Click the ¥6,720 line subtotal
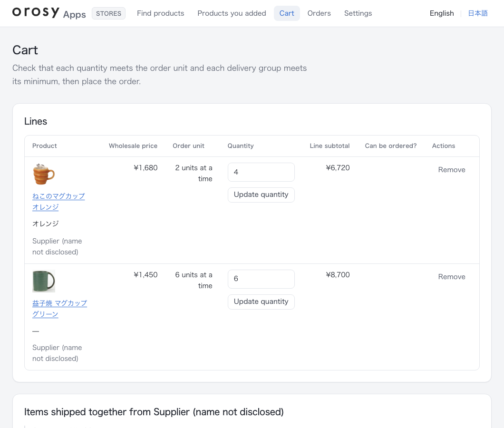504x428 pixels. click(x=338, y=168)
